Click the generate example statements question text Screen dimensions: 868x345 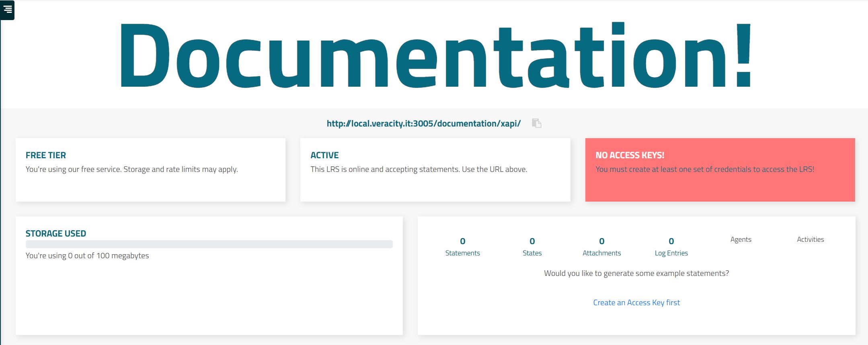636,273
